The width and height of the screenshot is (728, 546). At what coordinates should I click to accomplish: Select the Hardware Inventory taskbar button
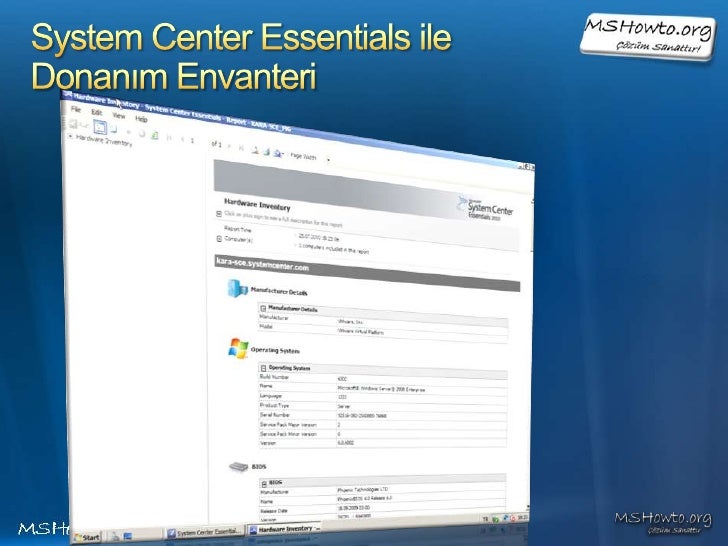pos(284,529)
